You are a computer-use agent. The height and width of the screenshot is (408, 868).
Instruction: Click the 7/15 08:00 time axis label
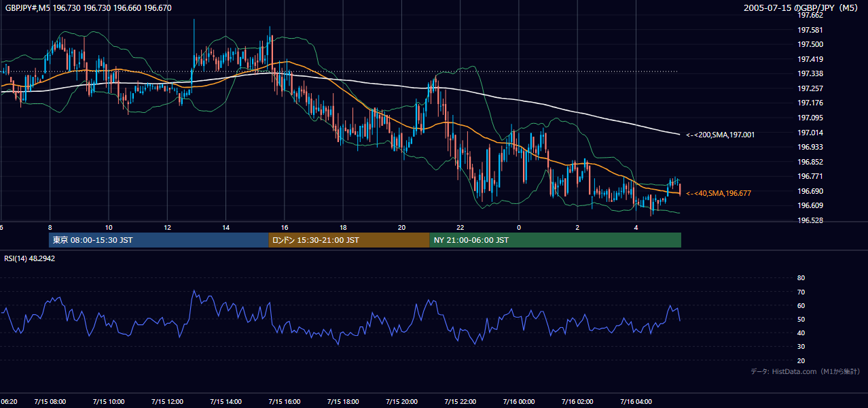50,402
